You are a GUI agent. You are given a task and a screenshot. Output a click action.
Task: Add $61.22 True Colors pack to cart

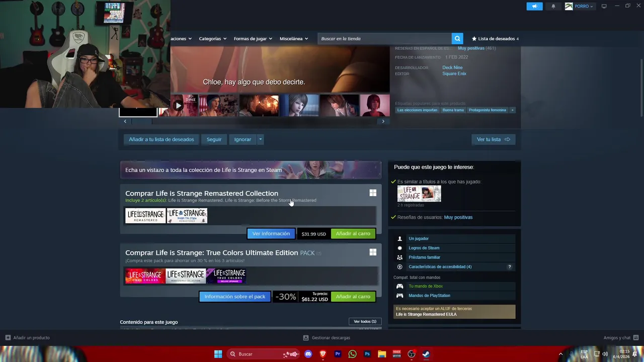[353, 297]
